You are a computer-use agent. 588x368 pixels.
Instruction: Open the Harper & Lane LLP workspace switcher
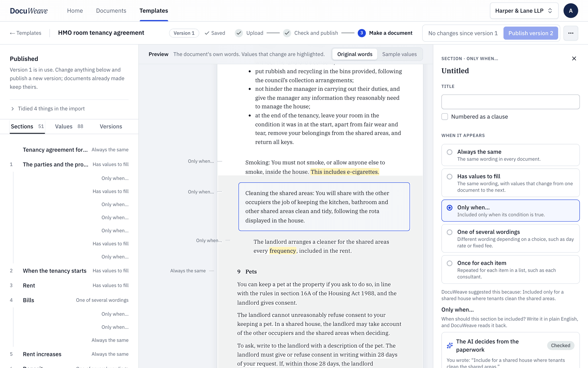(x=524, y=11)
